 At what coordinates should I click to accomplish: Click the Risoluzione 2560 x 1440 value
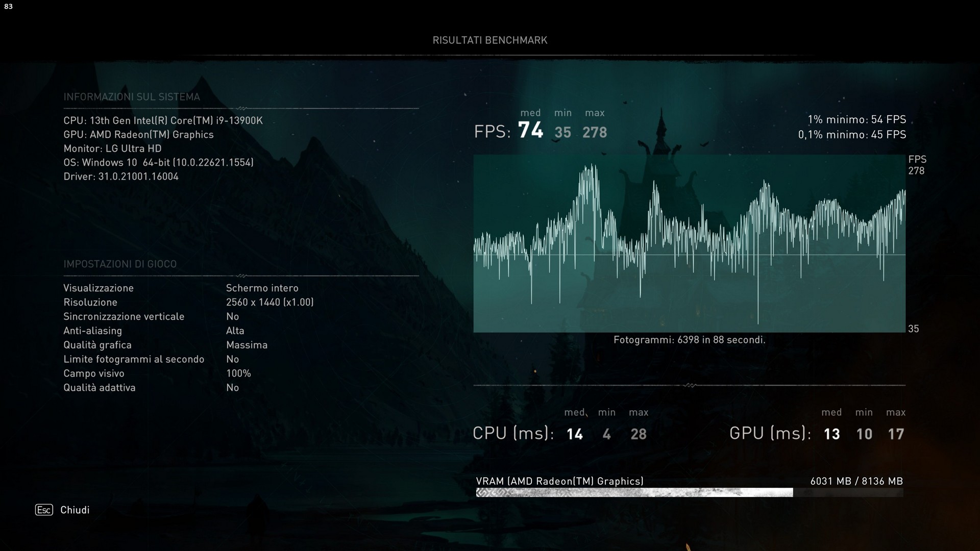tap(269, 302)
